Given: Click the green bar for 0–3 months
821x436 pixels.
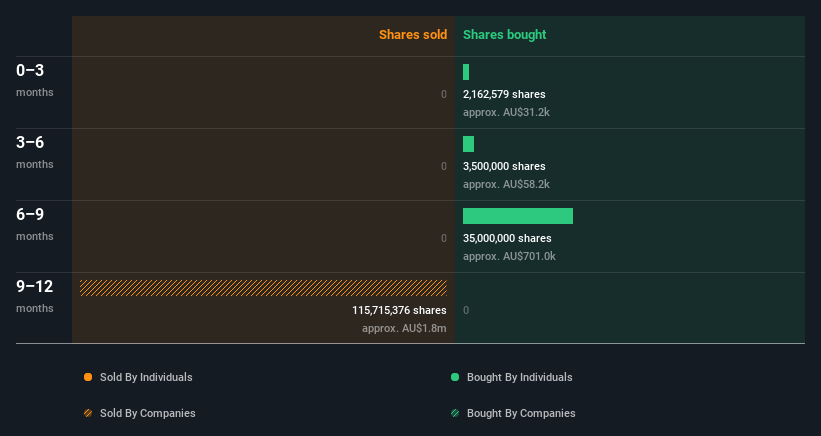Looking at the screenshot, I should point(466,72).
